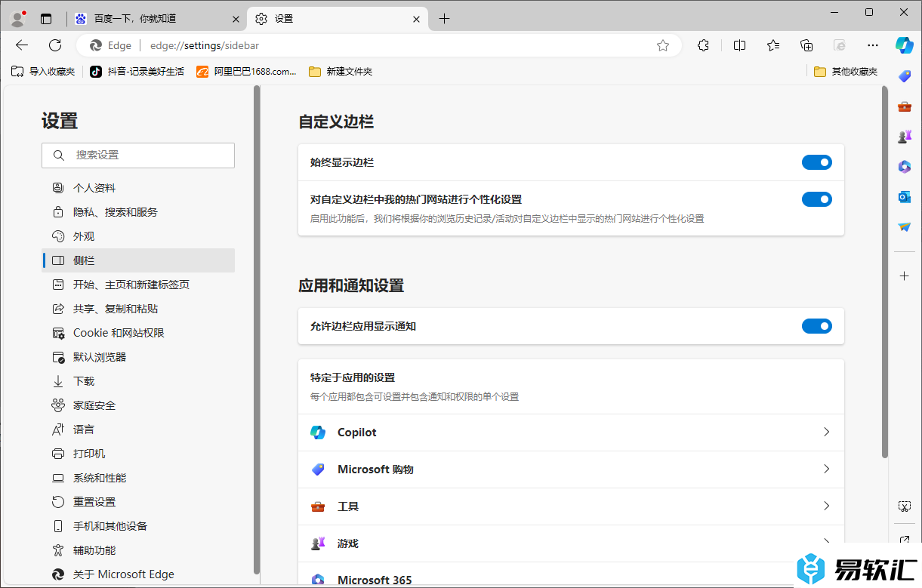The image size is (922, 588).
Task: Open Microsoft Shopping tag sidebar icon
Action: pos(904,76)
